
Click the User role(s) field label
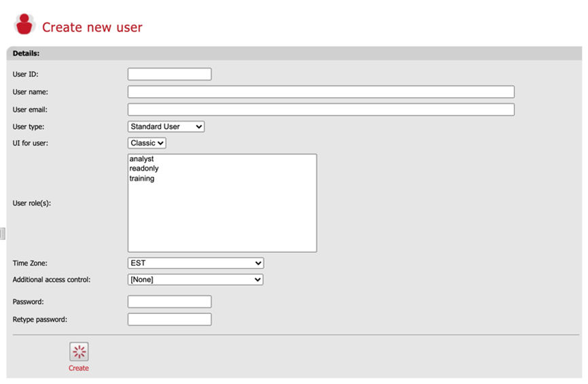(32, 203)
